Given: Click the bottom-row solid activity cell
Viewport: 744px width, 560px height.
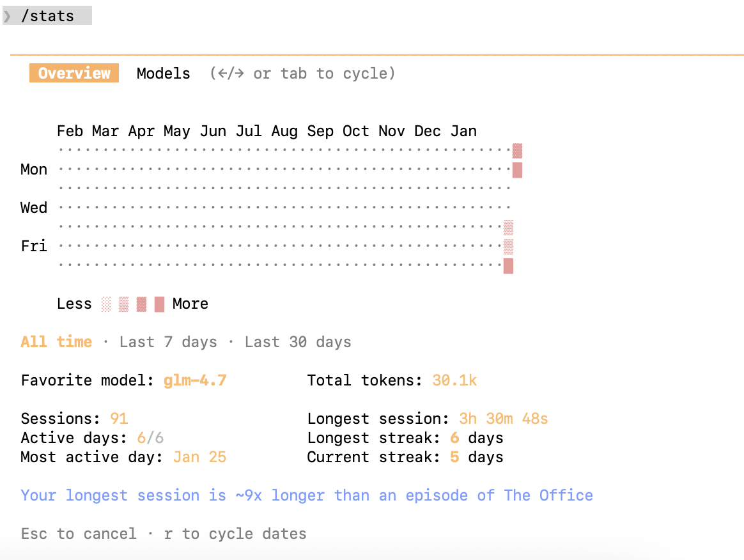Looking at the screenshot, I should tap(508, 266).
